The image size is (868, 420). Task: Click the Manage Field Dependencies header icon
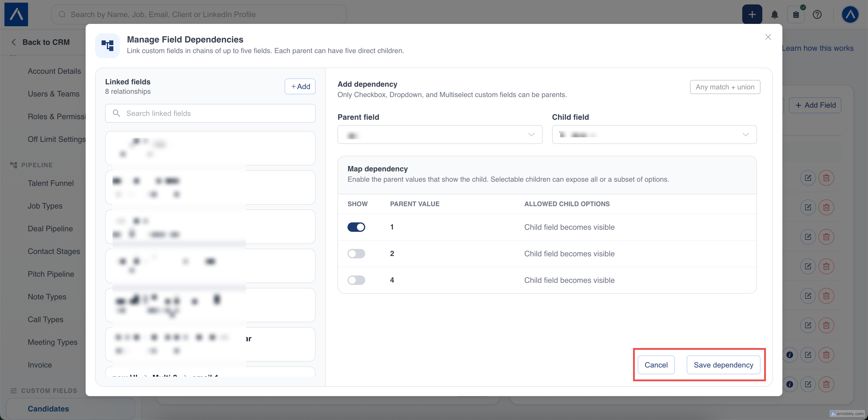[x=107, y=45]
